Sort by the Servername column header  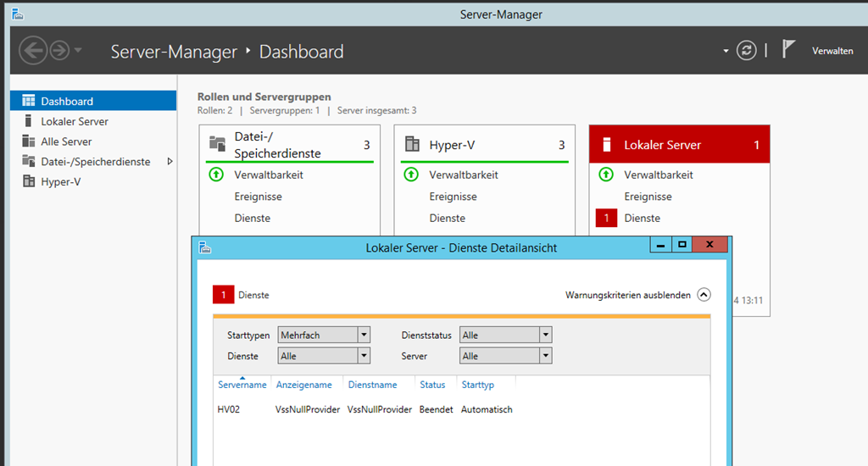[x=242, y=385]
